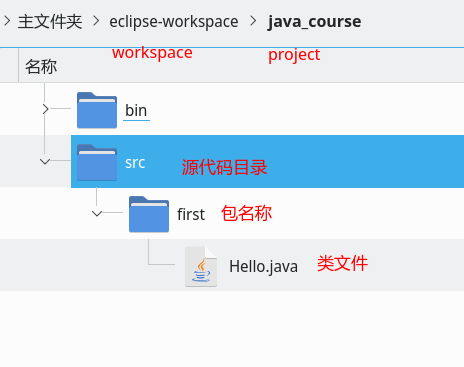
Task: Open chevron between 主文件夹 and eclipse-workspace
Action: tap(96, 21)
